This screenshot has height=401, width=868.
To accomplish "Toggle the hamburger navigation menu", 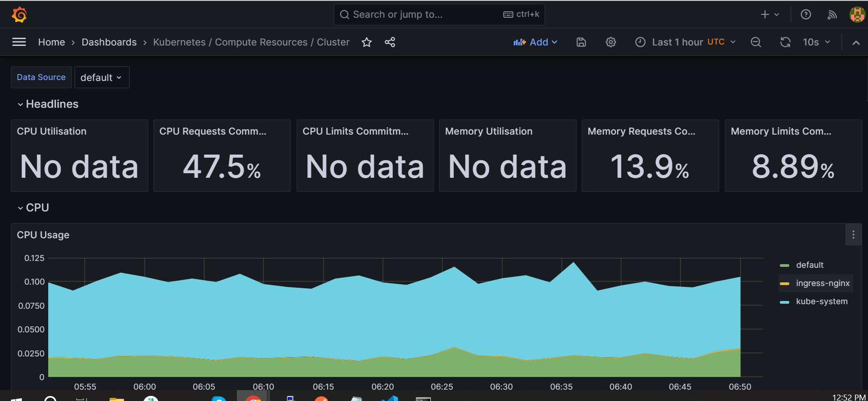I will 19,42.
